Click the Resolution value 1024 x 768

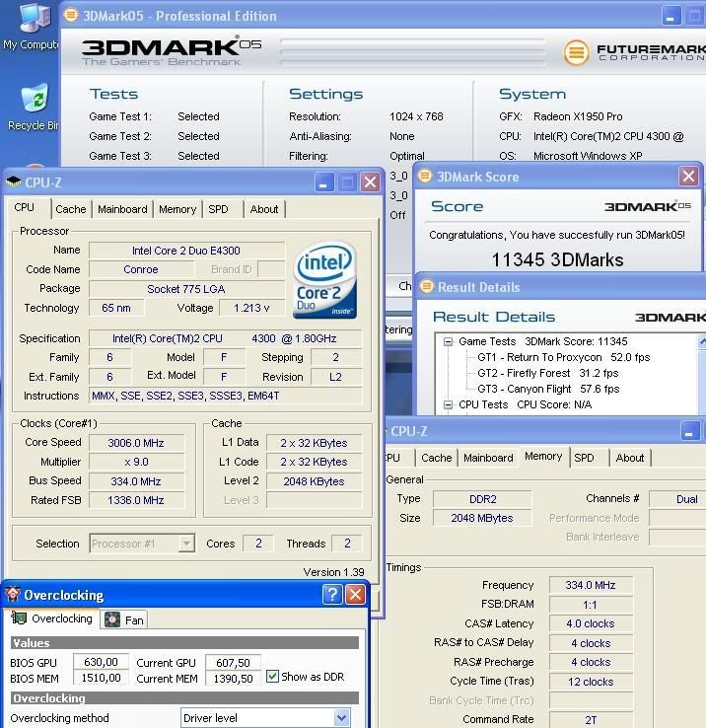click(416, 116)
